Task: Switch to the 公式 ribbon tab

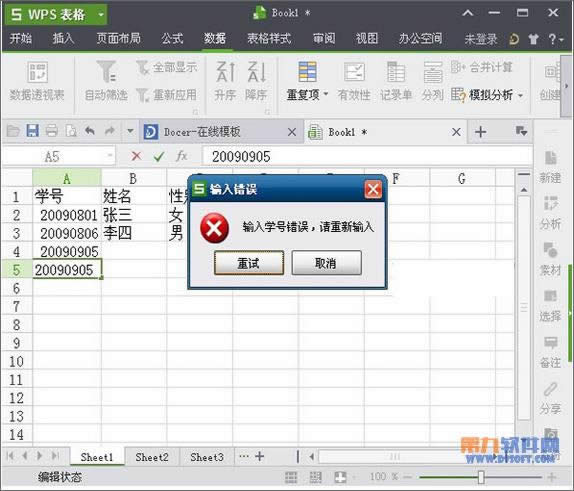Action: (x=172, y=38)
